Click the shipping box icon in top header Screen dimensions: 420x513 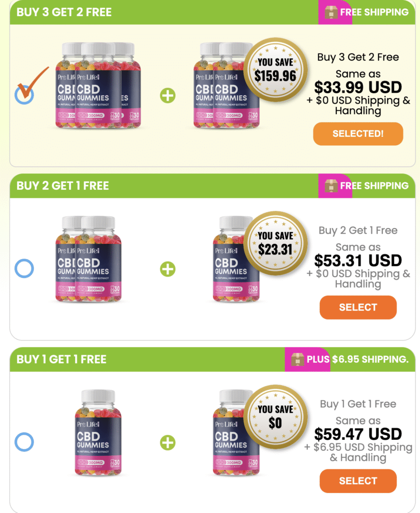[331, 12]
